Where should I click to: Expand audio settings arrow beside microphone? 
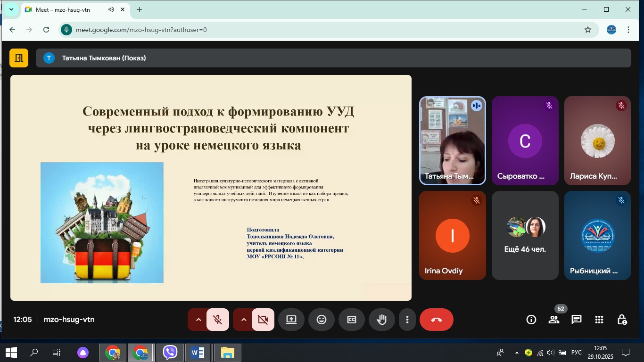pos(198,320)
